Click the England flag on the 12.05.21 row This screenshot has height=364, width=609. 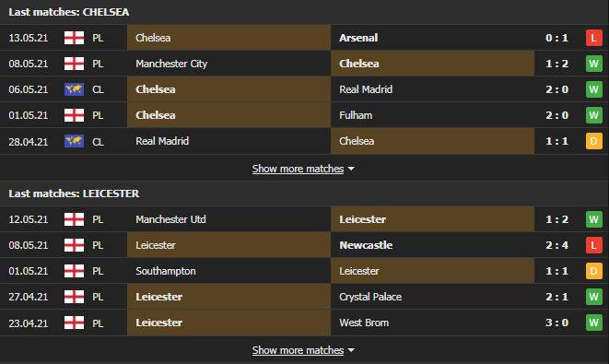pyautogui.click(x=74, y=219)
